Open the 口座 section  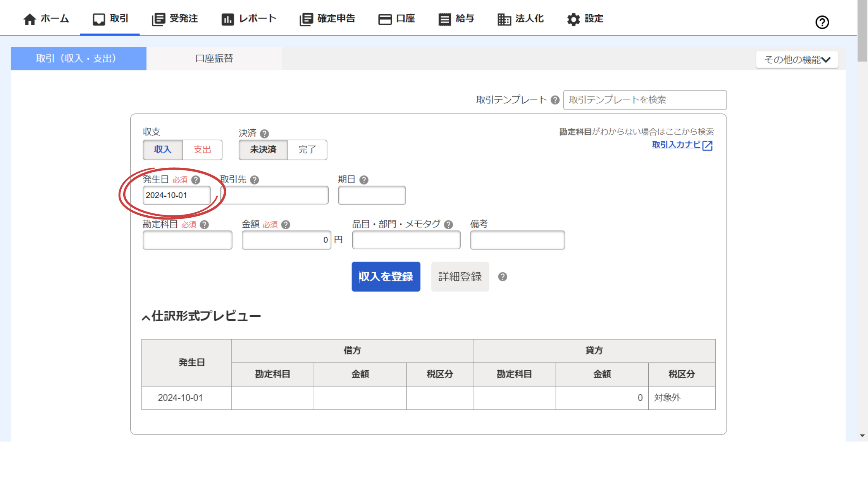click(396, 19)
